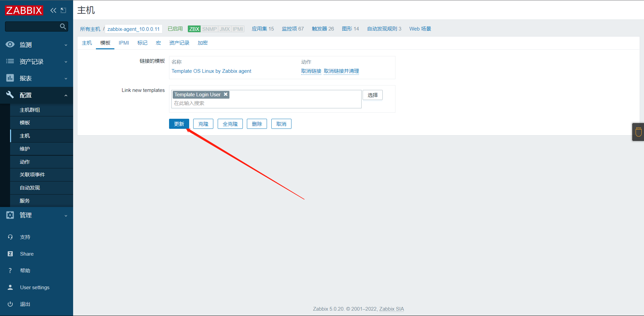
Task: Expand the 管理 menu chevron
Action: (x=66, y=216)
